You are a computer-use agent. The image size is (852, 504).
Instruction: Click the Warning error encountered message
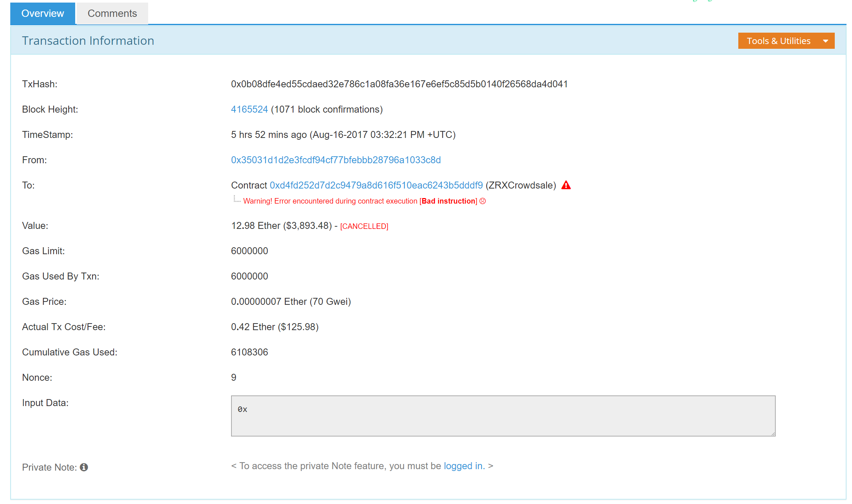(330, 201)
